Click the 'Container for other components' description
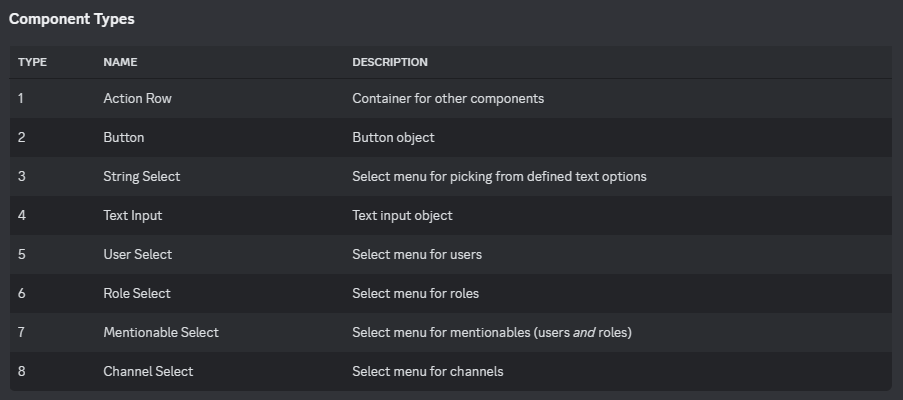This screenshot has height=400, width=903. pyautogui.click(x=448, y=98)
